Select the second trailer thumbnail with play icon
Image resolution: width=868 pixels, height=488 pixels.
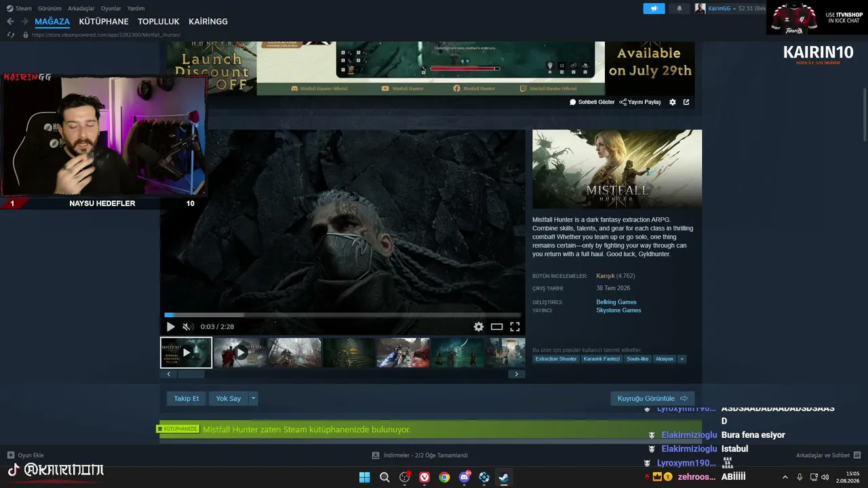[x=241, y=352]
